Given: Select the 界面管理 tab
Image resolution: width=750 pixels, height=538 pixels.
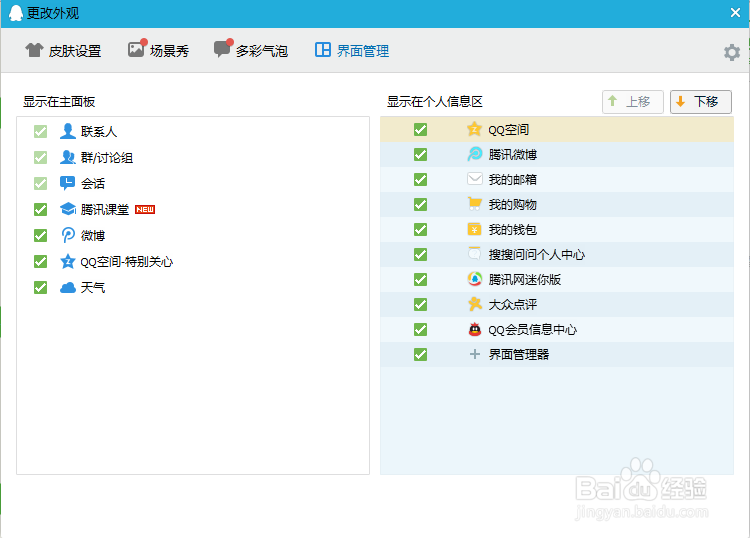Looking at the screenshot, I should pyautogui.click(x=352, y=50).
